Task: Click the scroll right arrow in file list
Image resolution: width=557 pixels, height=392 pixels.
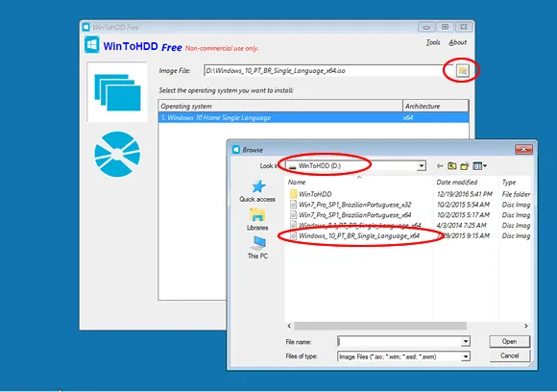Action: pyautogui.click(x=525, y=326)
